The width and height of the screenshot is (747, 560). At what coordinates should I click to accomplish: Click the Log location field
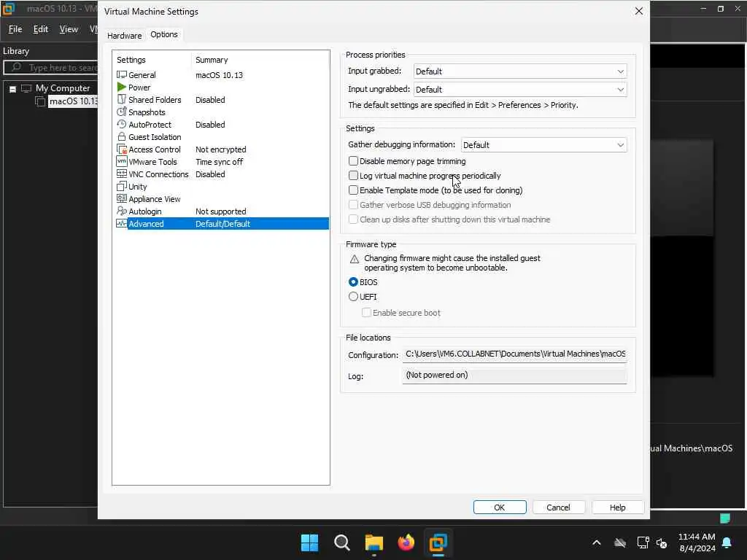(x=514, y=376)
